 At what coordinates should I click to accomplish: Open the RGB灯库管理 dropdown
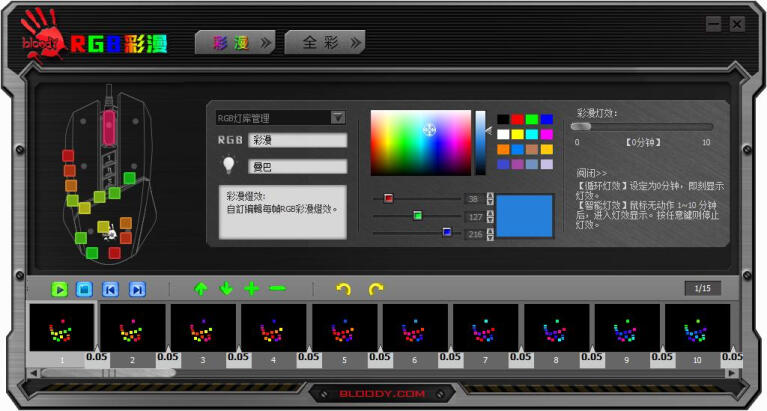[x=338, y=117]
